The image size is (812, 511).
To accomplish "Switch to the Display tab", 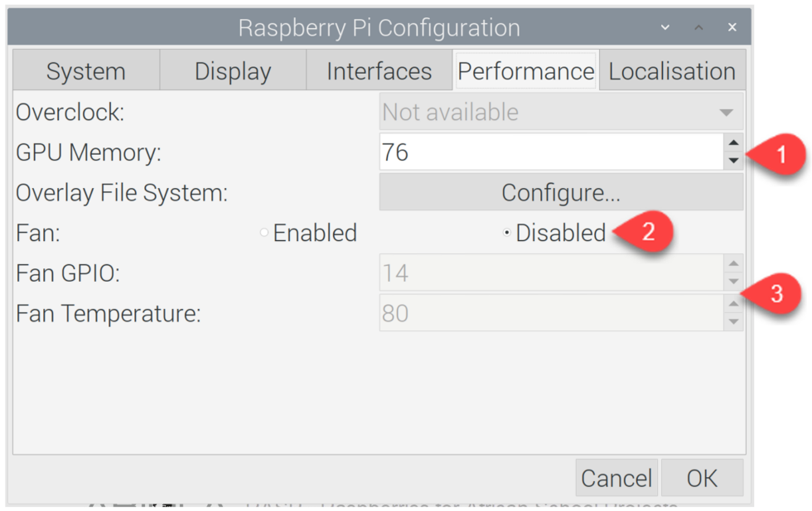I will tap(233, 71).
